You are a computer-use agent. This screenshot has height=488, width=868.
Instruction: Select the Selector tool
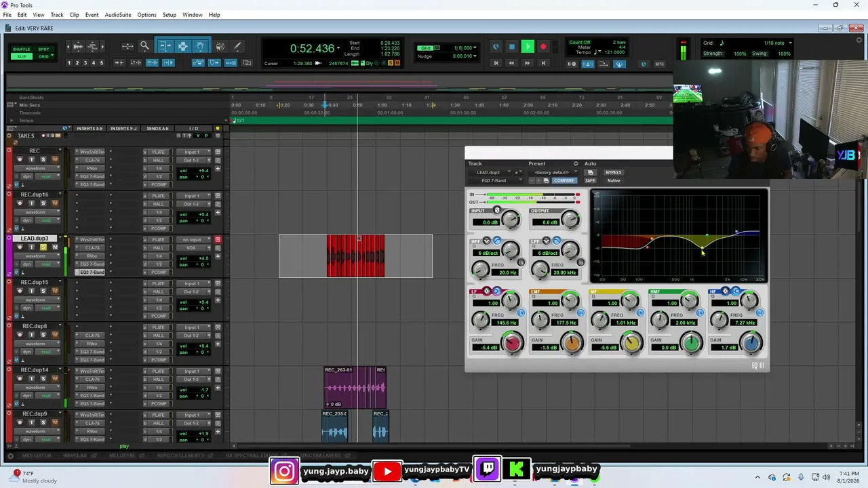[x=182, y=46]
